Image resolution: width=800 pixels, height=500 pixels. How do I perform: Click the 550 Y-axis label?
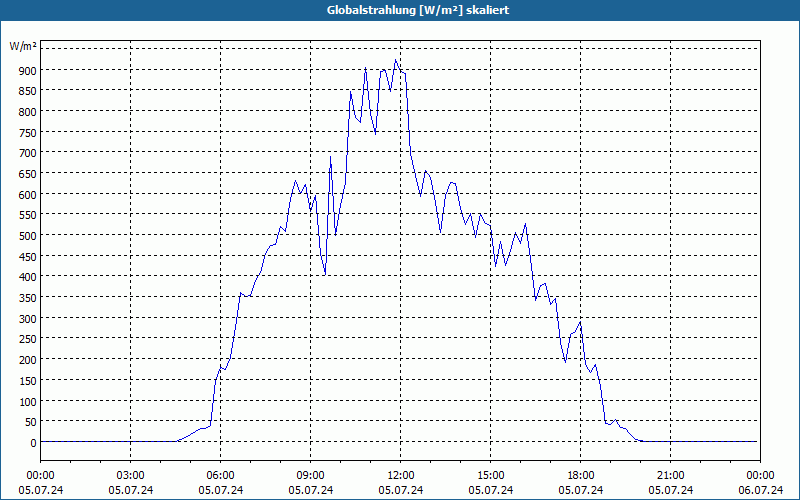click(29, 216)
